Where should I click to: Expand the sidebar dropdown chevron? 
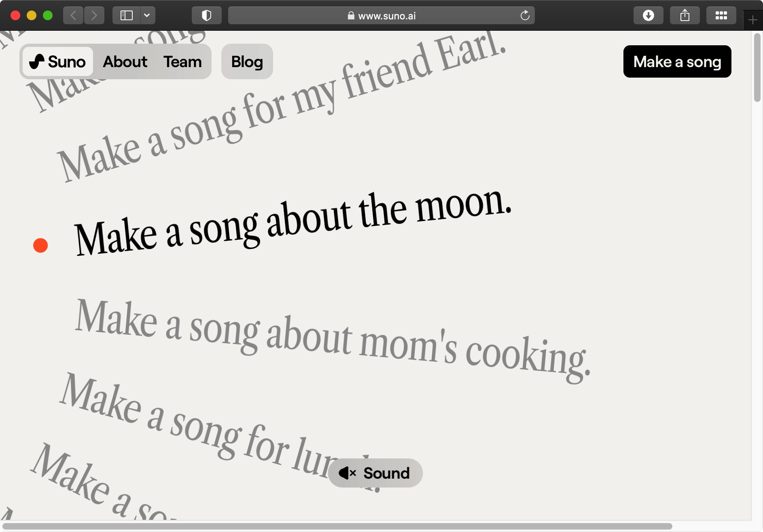(147, 16)
